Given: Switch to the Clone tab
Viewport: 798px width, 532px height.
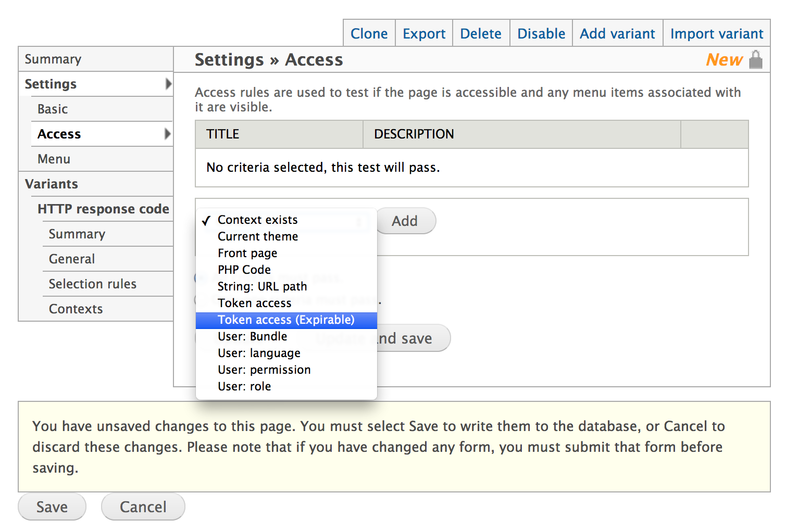Looking at the screenshot, I should pyautogui.click(x=369, y=33).
